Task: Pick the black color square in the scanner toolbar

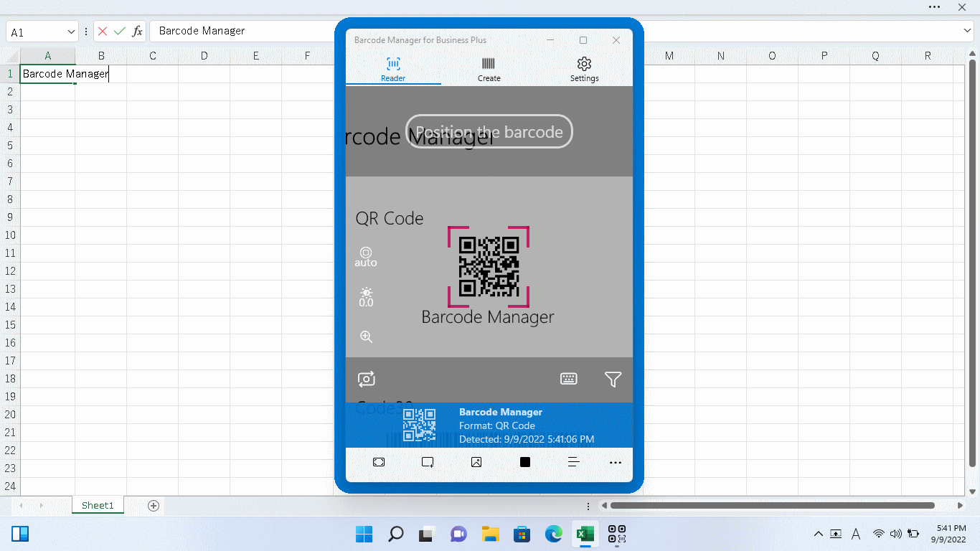Action: pos(524,462)
